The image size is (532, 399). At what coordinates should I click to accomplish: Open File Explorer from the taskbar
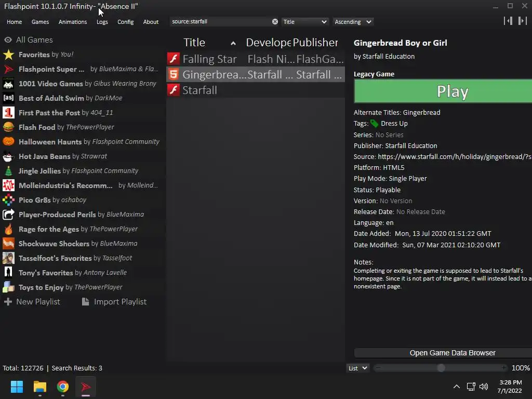pyautogui.click(x=39, y=387)
